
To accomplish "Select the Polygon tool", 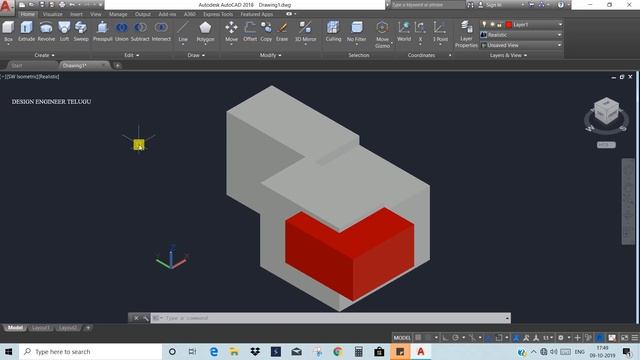I will pyautogui.click(x=205, y=32).
